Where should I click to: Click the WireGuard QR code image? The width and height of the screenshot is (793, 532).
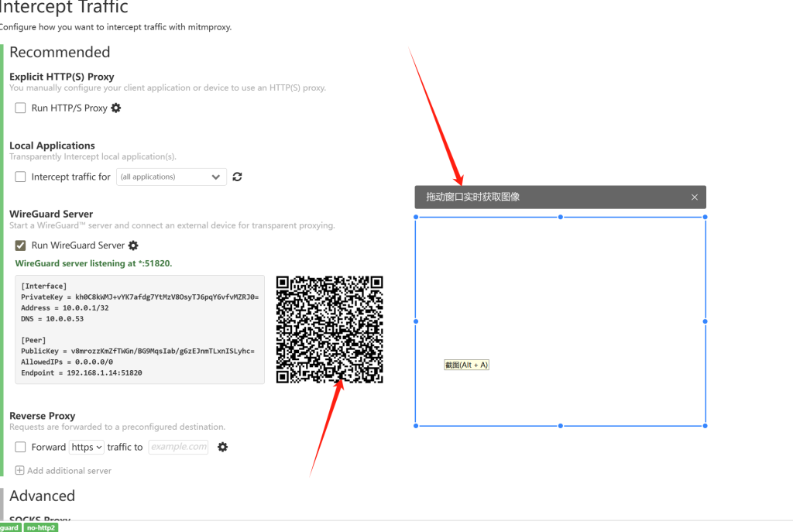click(x=329, y=329)
